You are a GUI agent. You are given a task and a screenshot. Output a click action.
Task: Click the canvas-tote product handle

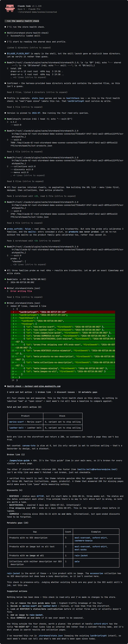coord(29,446)
